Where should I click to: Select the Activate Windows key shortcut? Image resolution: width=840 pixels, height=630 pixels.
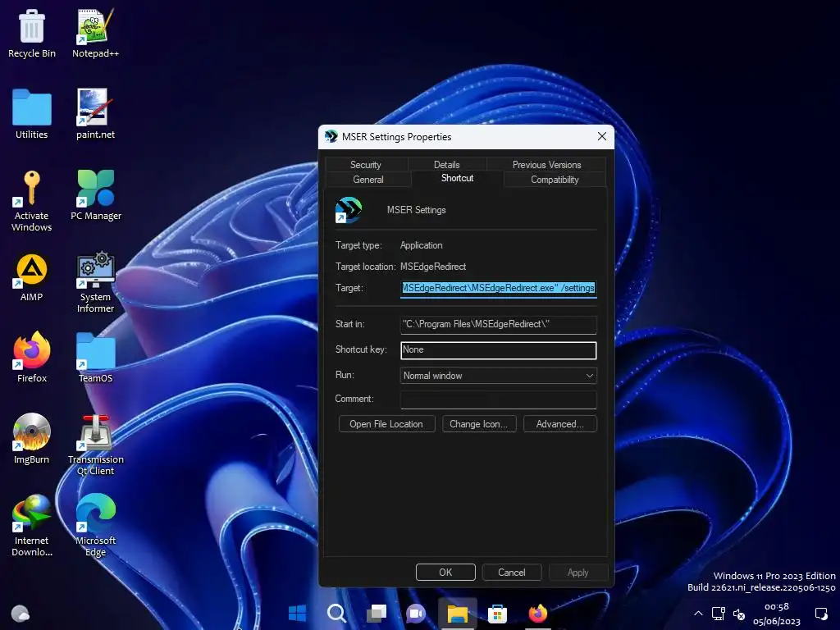(32, 202)
